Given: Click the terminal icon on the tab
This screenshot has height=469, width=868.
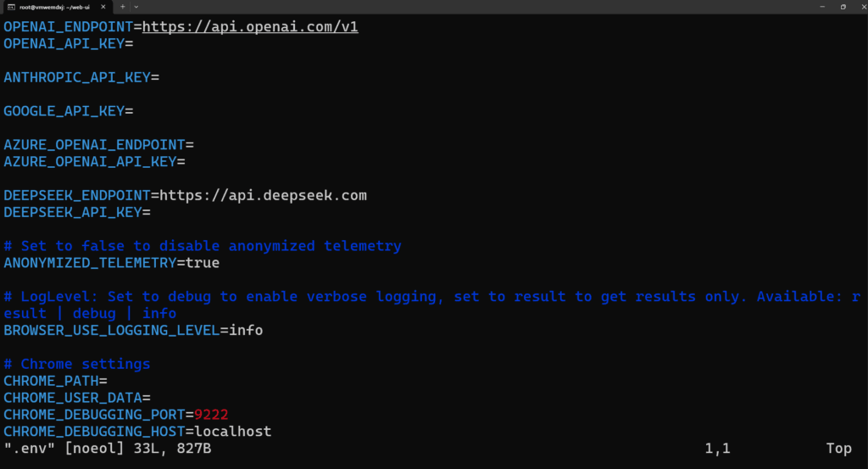Looking at the screenshot, I should (11, 7).
